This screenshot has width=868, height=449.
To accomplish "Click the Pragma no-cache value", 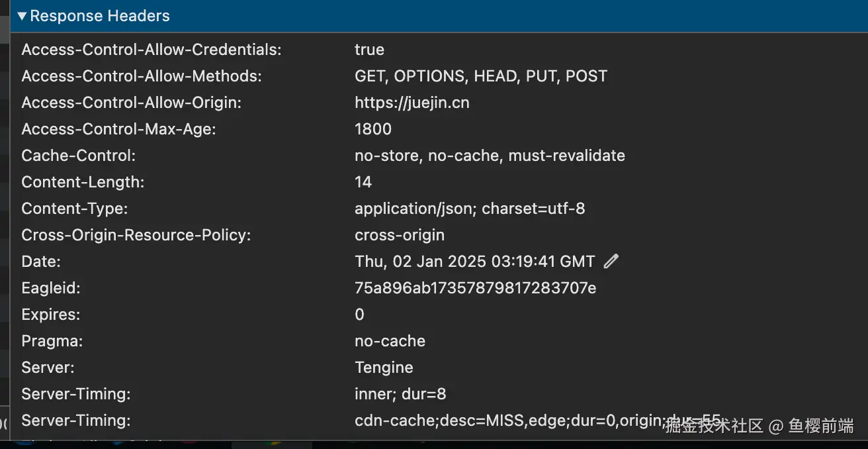I will point(390,341).
